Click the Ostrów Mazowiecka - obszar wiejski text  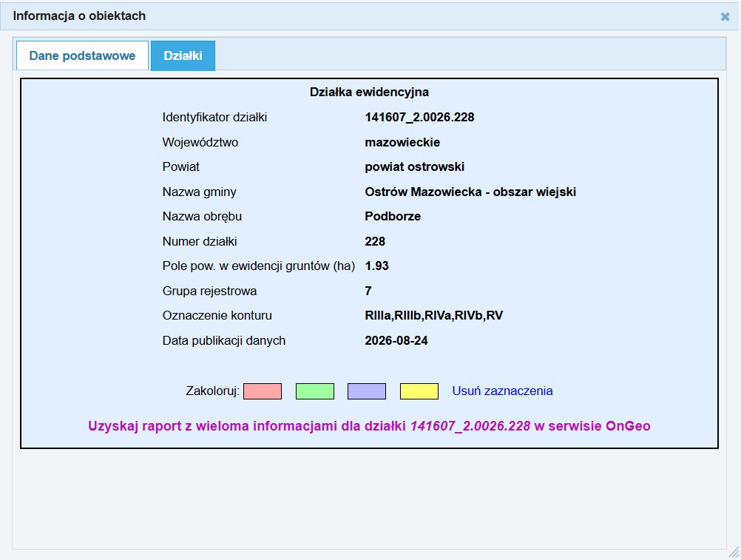tap(470, 192)
